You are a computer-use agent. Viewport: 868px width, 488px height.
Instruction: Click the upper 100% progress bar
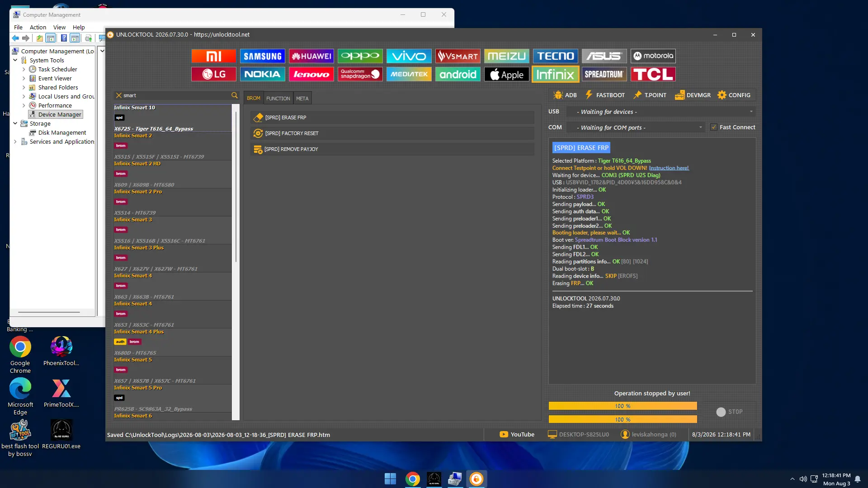tap(623, 406)
